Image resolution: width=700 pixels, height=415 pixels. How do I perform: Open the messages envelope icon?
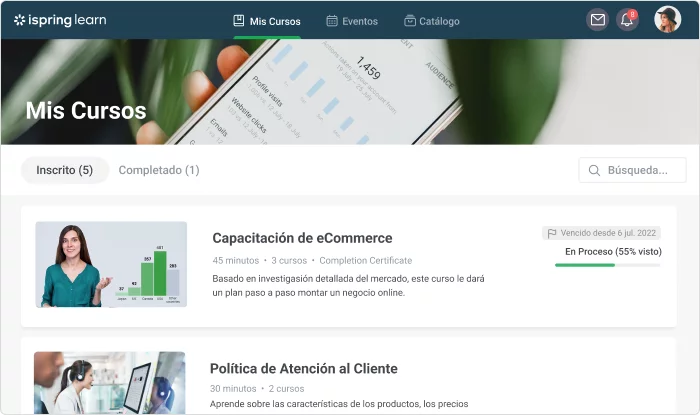click(x=597, y=20)
